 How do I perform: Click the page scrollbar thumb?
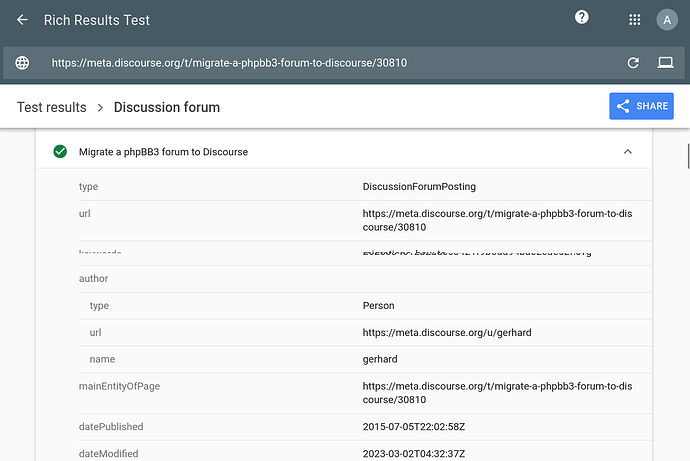click(x=688, y=156)
